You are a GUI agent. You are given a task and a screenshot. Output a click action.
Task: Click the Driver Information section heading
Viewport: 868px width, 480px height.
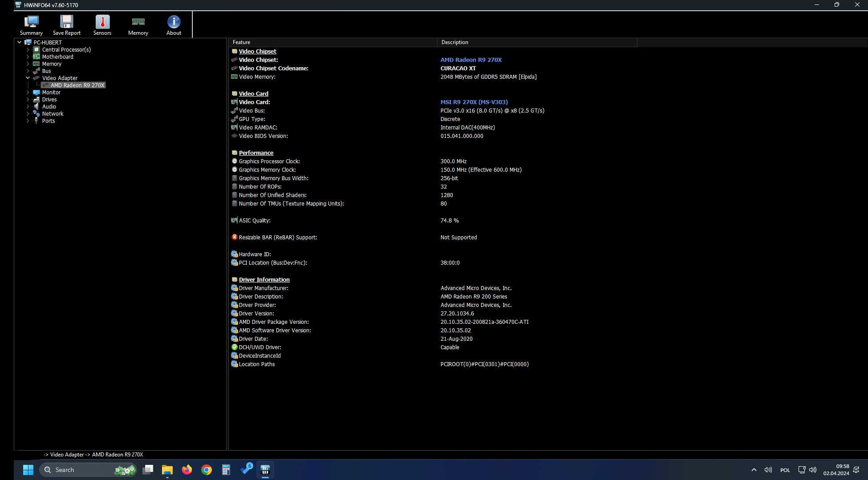click(x=264, y=279)
